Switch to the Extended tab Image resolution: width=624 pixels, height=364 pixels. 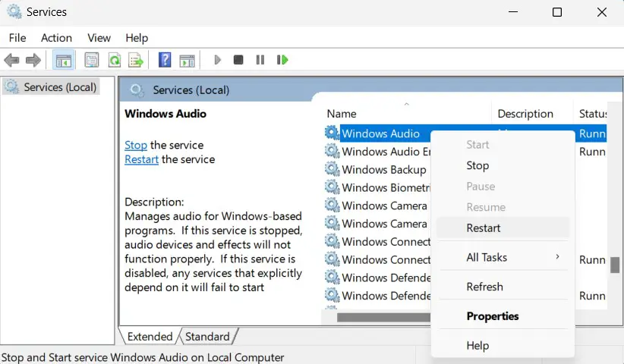[150, 337]
